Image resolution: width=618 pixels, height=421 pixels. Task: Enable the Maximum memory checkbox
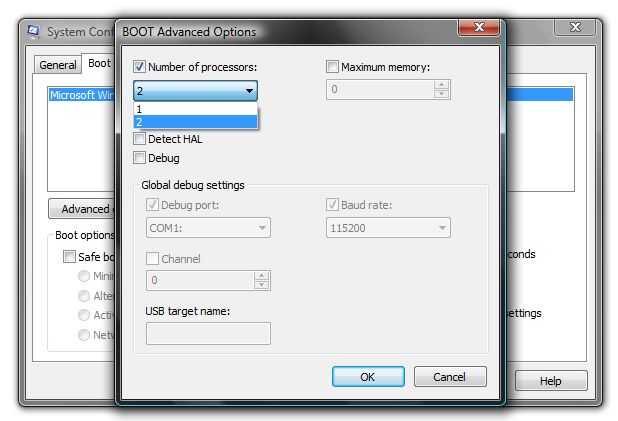pos(333,68)
